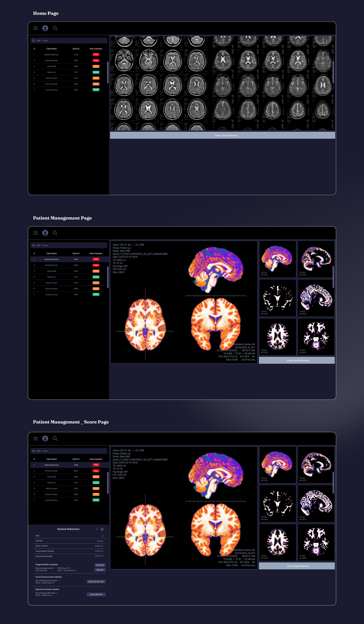Screen dimensions: 364x624
Task: Open hamburger menu on Score Page
Action: pyautogui.click(x=35, y=439)
